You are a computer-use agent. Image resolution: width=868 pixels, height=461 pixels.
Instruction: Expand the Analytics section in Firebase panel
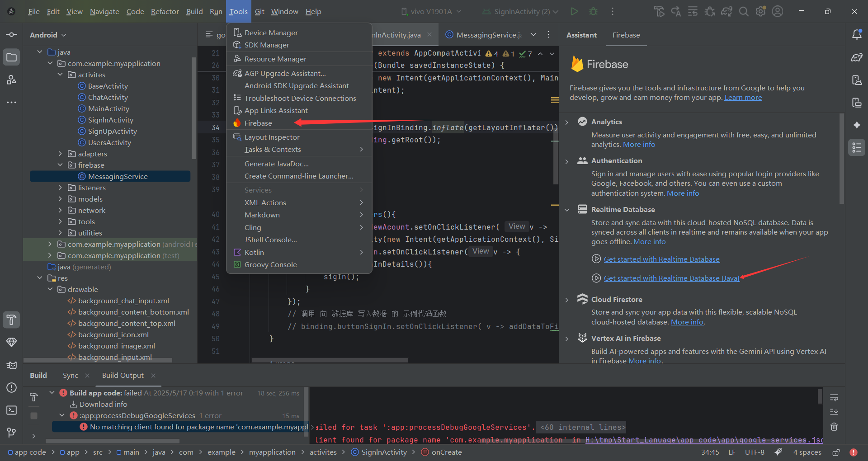coord(567,122)
